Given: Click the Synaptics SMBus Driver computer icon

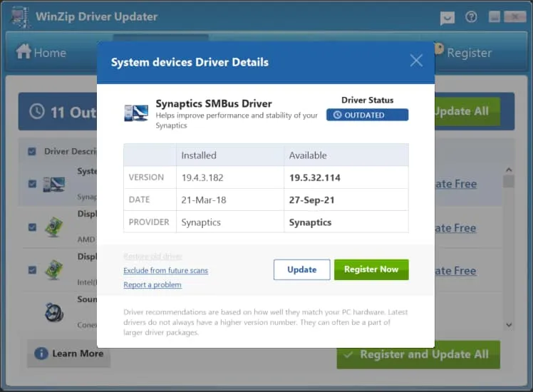Looking at the screenshot, I should (136, 113).
